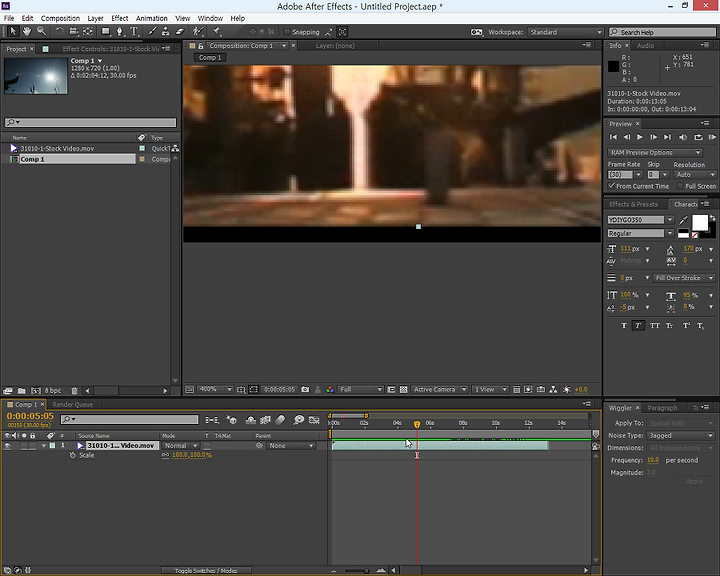The width and height of the screenshot is (720, 576).
Task: Open the Layer menu
Action: [x=96, y=18]
